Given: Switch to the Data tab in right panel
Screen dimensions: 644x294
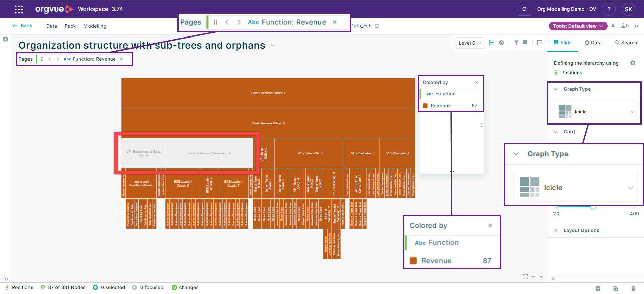Looking at the screenshot, I should pyautogui.click(x=593, y=43).
